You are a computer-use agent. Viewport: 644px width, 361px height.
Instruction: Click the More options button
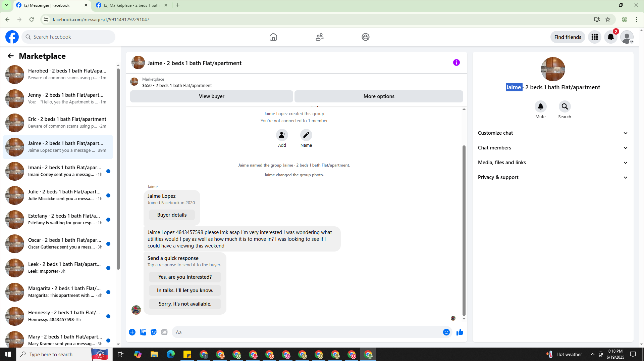click(379, 96)
